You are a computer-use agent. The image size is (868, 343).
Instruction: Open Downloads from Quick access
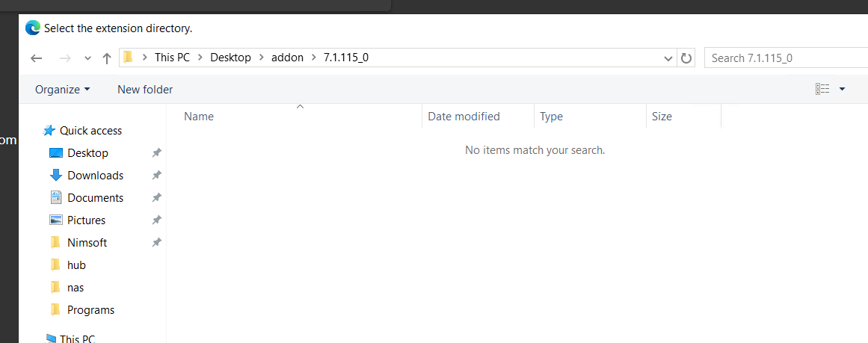pyautogui.click(x=95, y=176)
